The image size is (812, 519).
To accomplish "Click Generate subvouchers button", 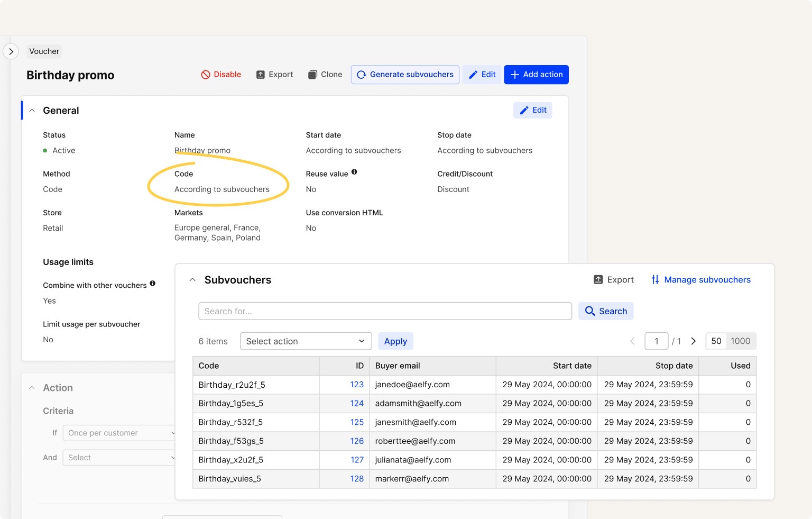I will click(405, 75).
